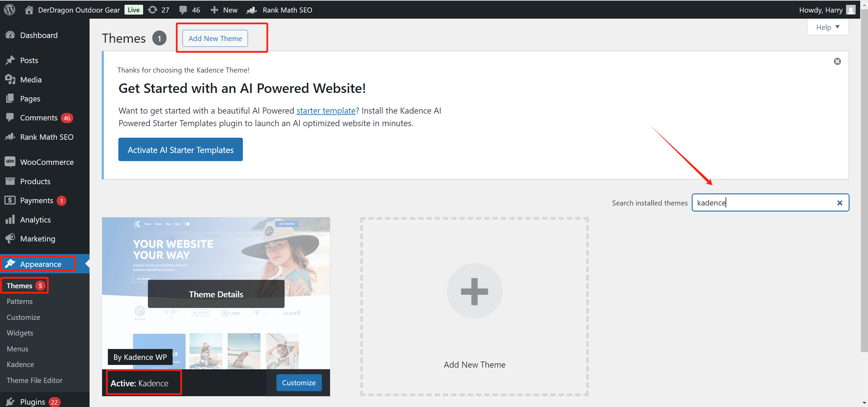Open Payments using its sidebar icon
The width and height of the screenshot is (868, 407).
point(10,200)
